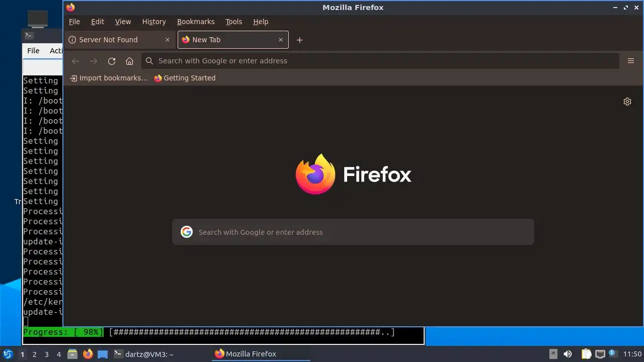644x362 pixels.
Task: Click the back navigation arrow
Action: 75,61
